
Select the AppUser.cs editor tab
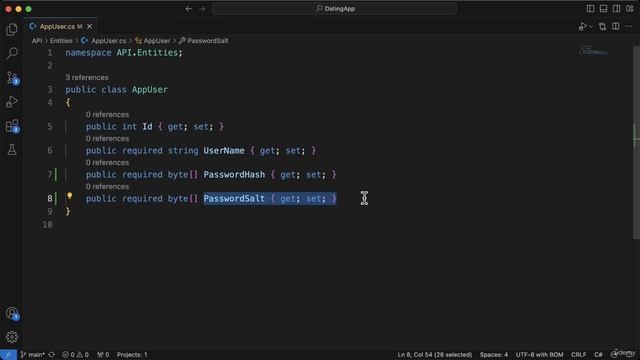tap(60, 27)
